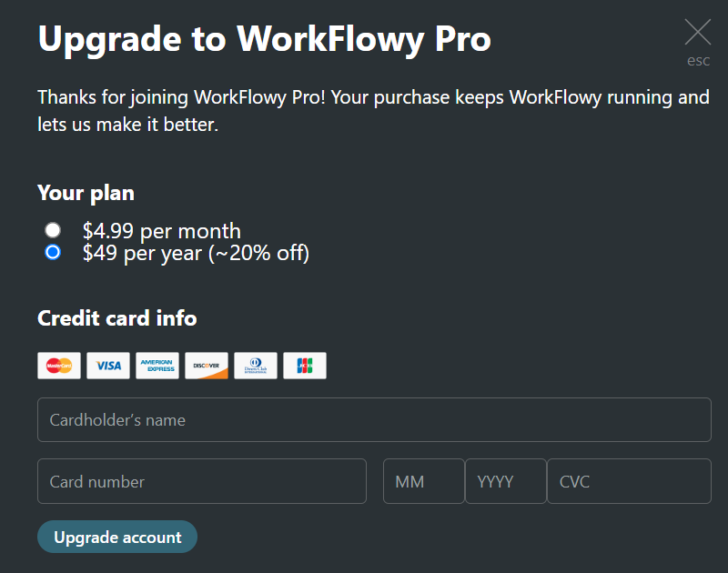Click the "Upgrade to WorkFlowy Pro" heading
Screen dimensions: 728x573
point(264,39)
